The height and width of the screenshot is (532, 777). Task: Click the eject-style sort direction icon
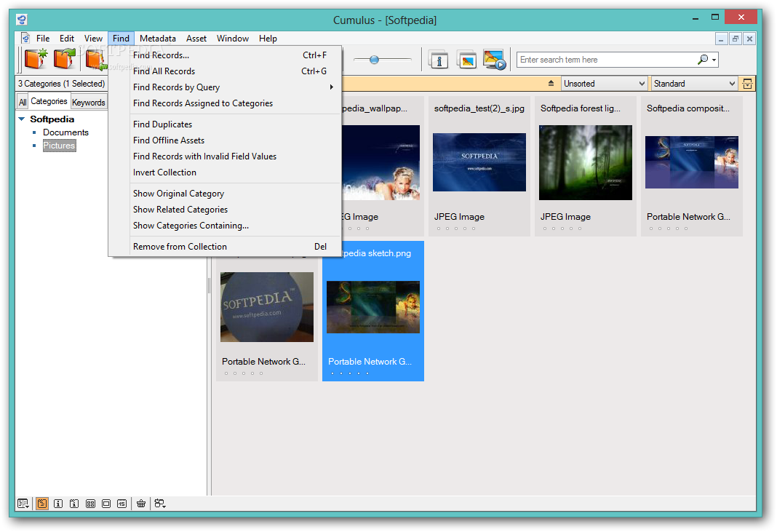pos(551,83)
